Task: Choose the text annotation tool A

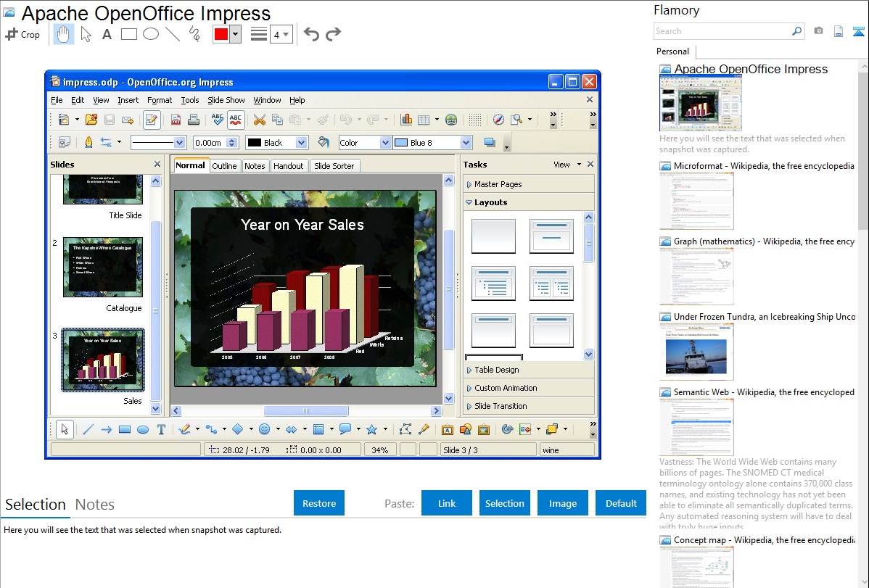Action: (107, 34)
